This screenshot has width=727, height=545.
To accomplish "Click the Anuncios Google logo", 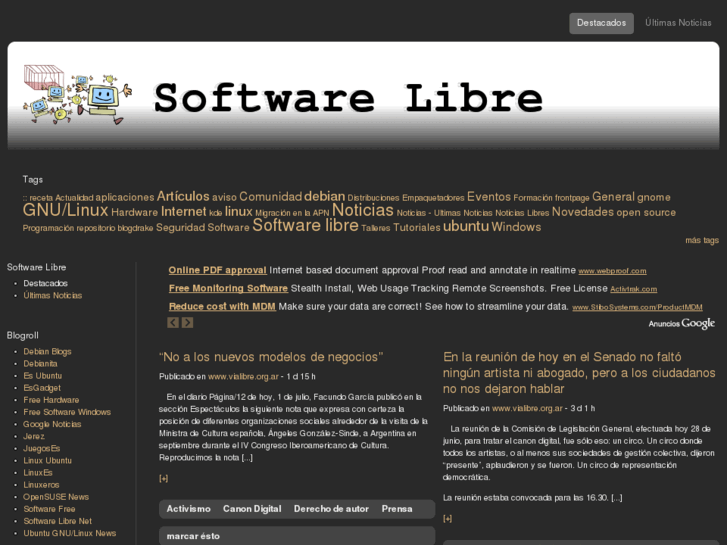I will coord(681,323).
